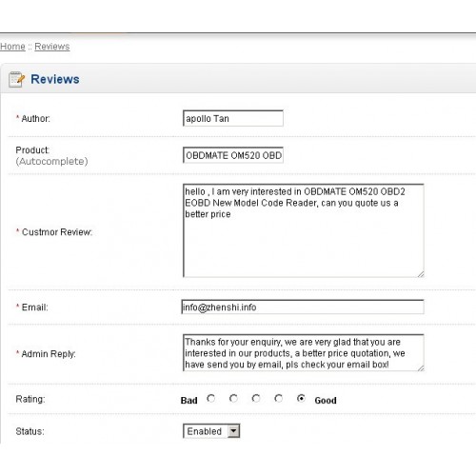Click inside the Custmor Review text area

tap(304, 230)
